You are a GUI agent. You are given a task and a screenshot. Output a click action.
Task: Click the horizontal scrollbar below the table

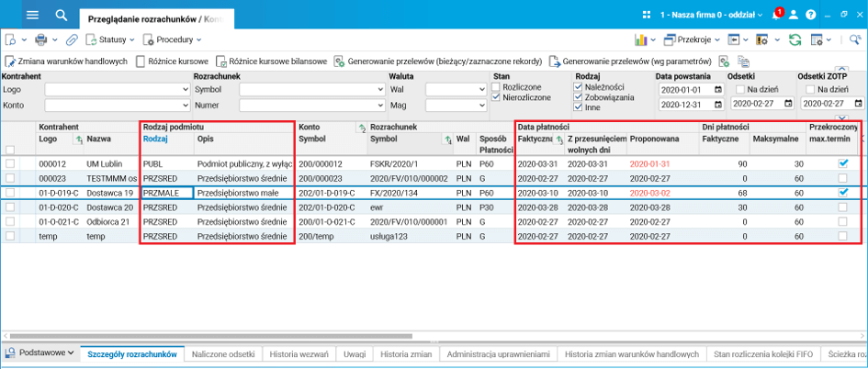tap(211, 336)
